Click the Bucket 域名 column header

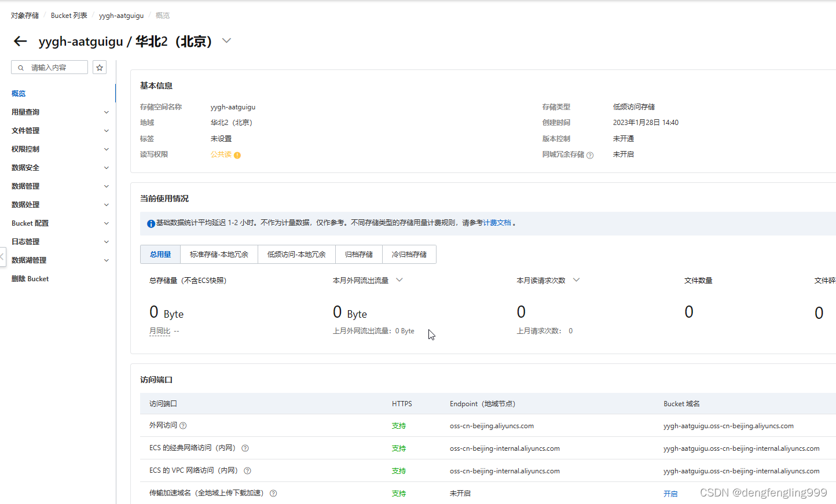681,404
